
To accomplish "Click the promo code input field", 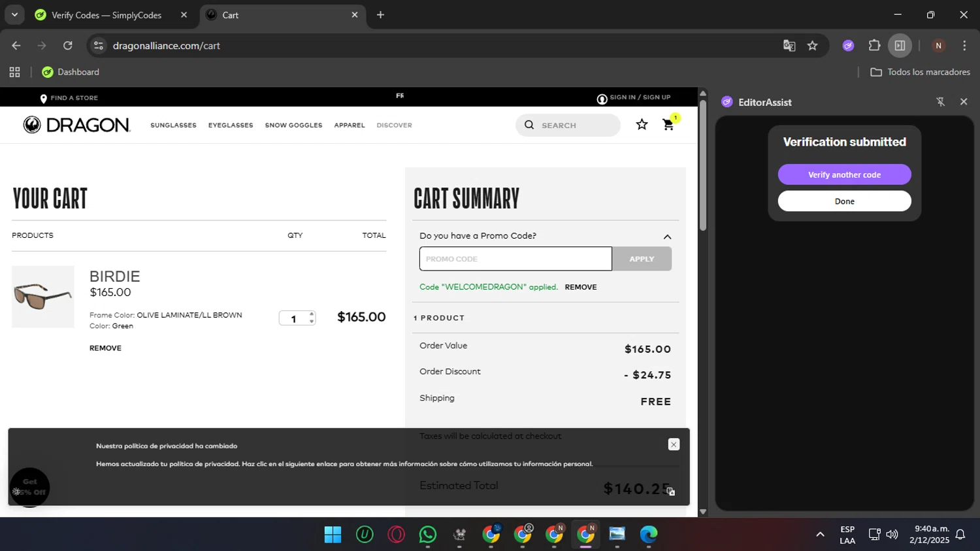I will (515, 259).
